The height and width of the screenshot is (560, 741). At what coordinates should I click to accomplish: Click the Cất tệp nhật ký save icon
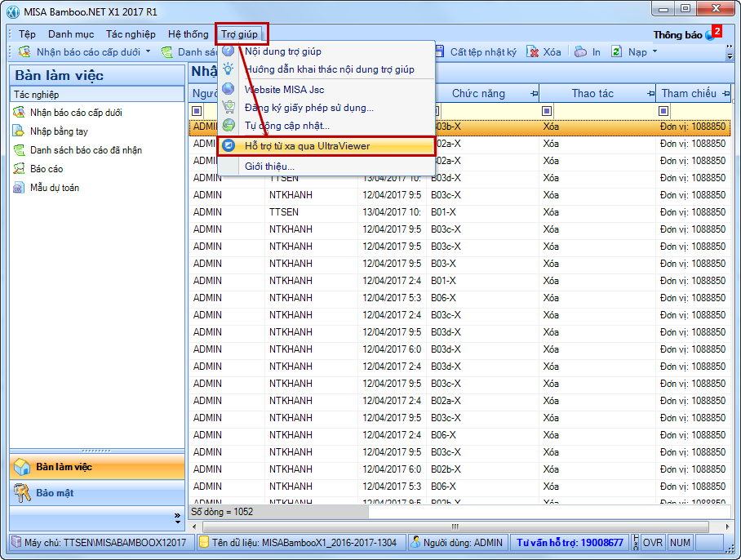[x=440, y=51]
